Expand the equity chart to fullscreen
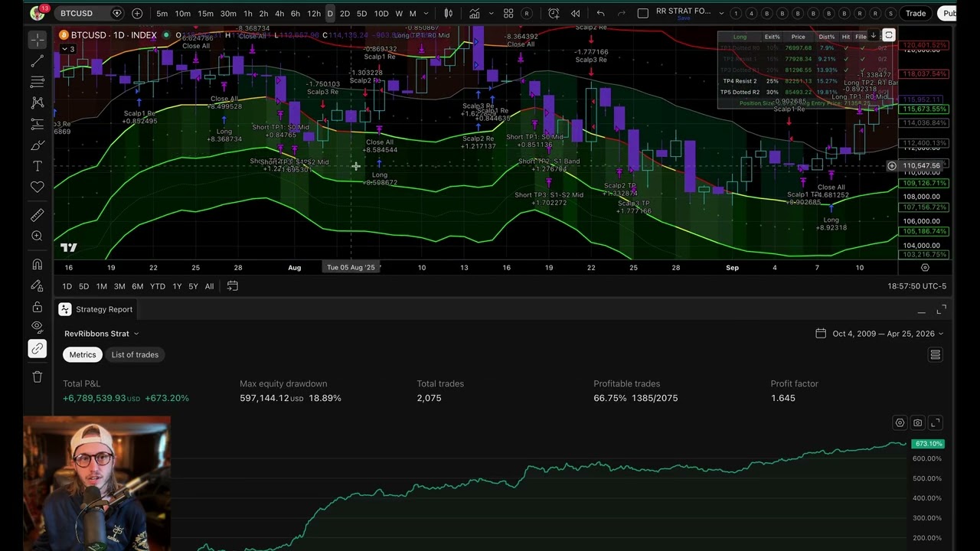This screenshot has width=980, height=551. coord(935,422)
